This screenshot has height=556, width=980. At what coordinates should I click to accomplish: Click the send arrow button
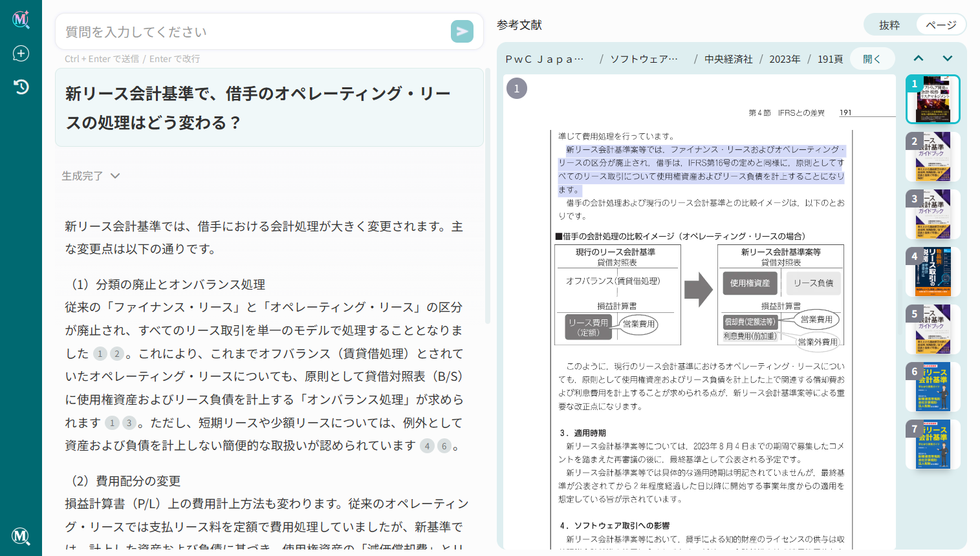click(x=462, y=31)
